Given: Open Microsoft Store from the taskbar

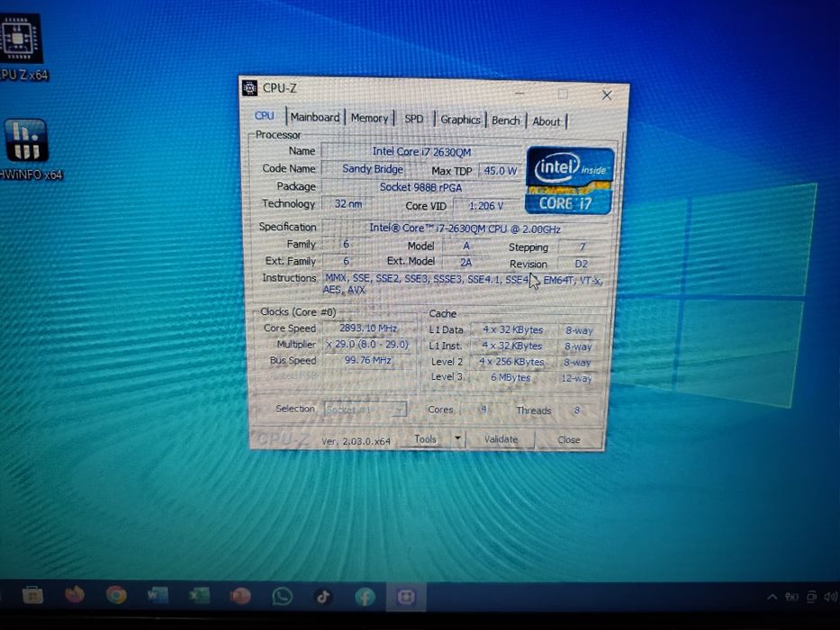Looking at the screenshot, I should [x=32, y=595].
